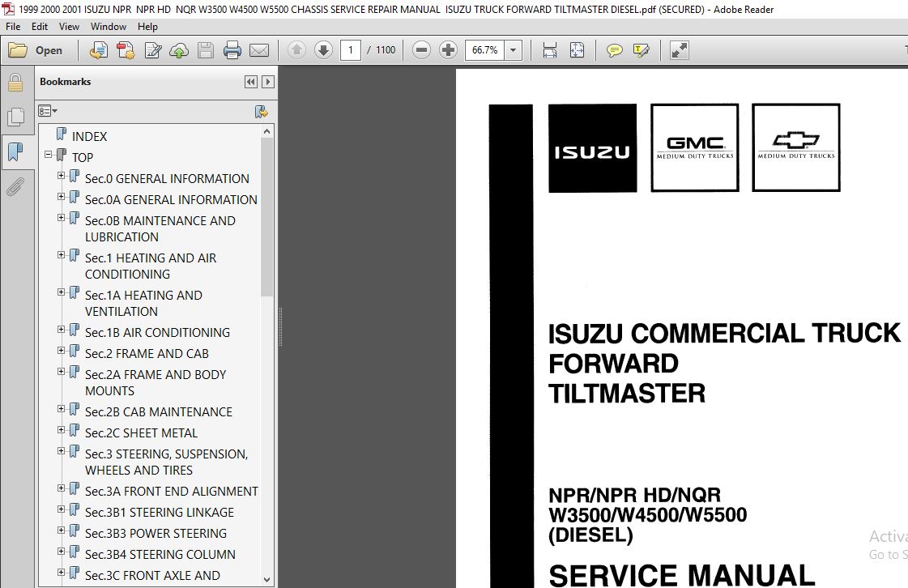Click the page number input field
Viewport: 908px width, 588px height.
pyautogui.click(x=351, y=50)
